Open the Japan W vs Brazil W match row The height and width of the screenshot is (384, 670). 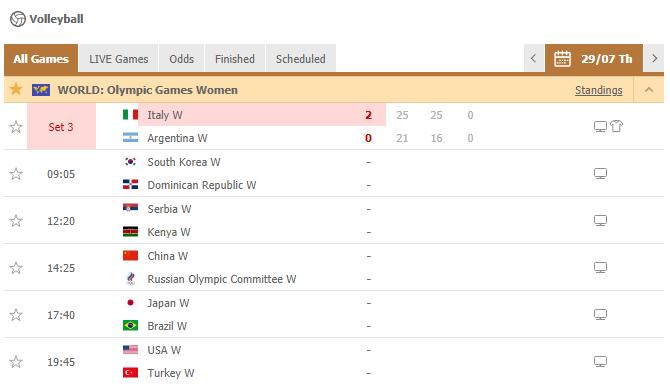334,314
